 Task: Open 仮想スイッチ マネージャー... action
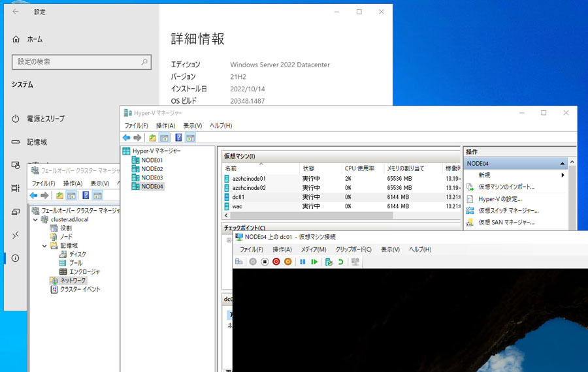coord(508,211)
